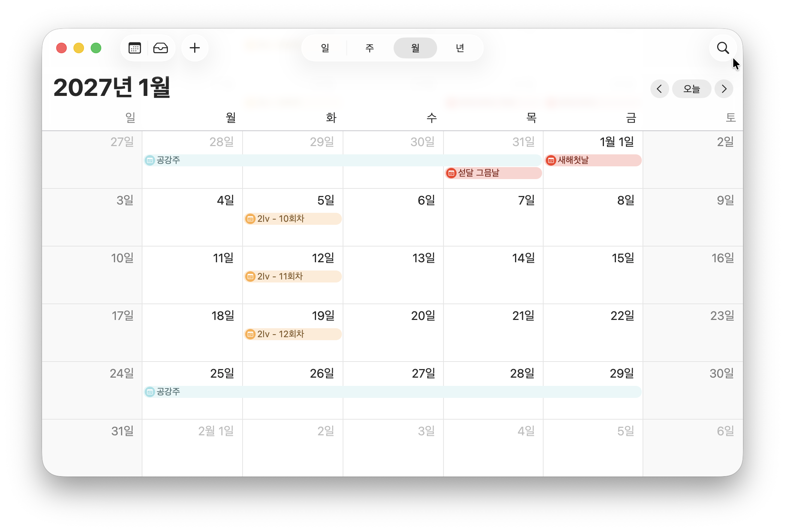Image resolution: width=785 pixels, height=532 pixels.
Task: Select the 18일 Monday cell
Action: [x=192, y=333]
